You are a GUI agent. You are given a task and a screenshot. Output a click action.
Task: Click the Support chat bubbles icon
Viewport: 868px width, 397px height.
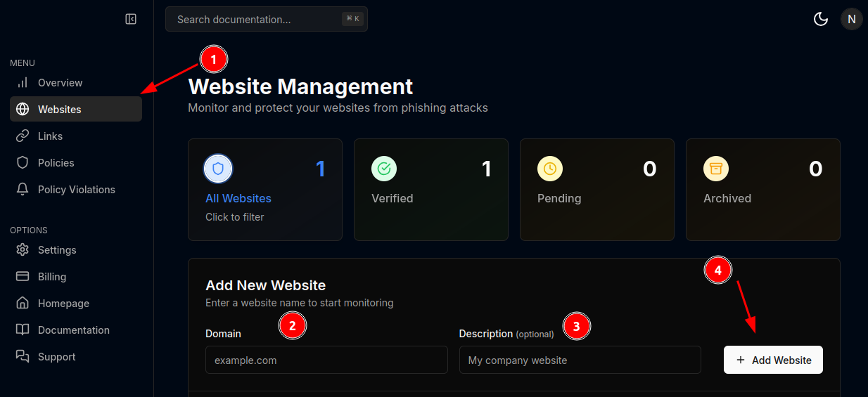tap(23, 357)
